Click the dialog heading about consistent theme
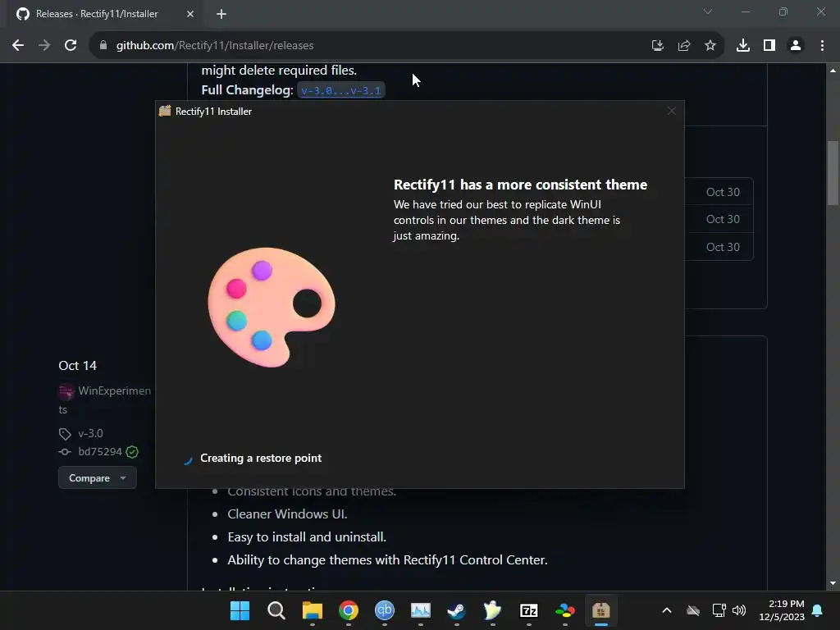This screenshot has height=630, width=840. pos(520,185)
